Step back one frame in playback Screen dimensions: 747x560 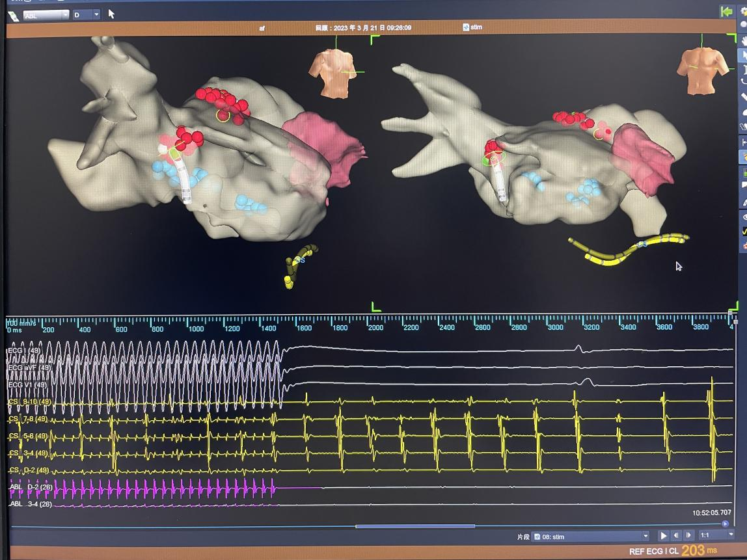[677, 536]
